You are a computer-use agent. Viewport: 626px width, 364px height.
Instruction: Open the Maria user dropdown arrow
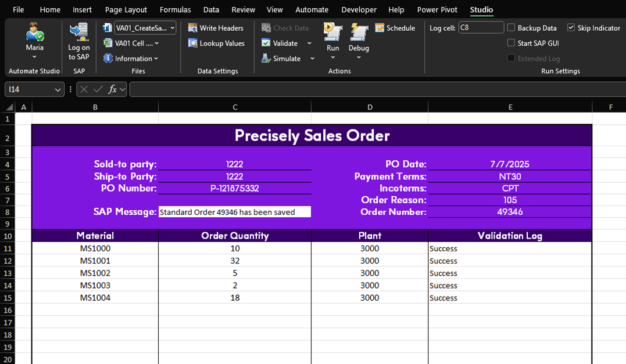pos(35,57)
